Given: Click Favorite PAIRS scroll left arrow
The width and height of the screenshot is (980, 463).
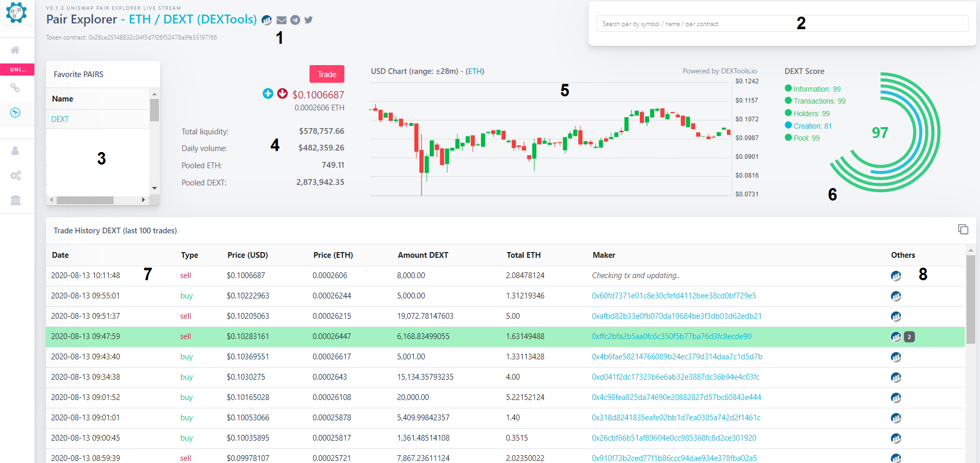Looking at the screenshot, I should tap(51, 200).
